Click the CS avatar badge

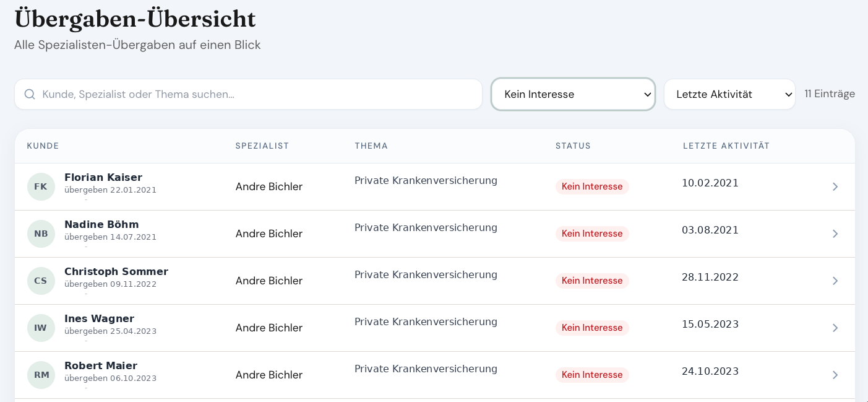click(41, 281)
